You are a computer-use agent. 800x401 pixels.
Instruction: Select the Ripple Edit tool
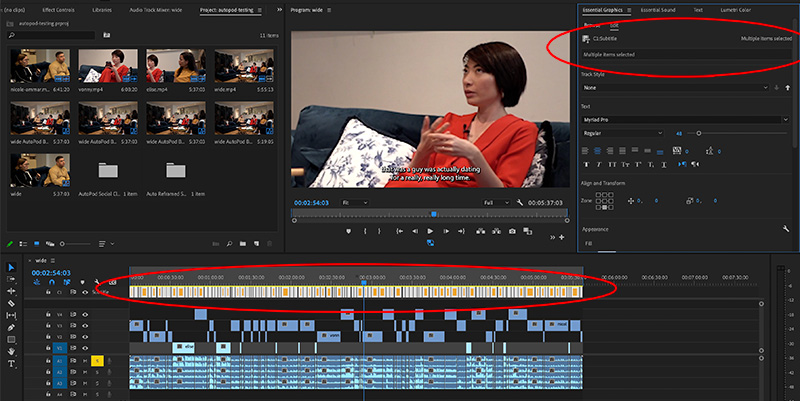coord(11,291)
